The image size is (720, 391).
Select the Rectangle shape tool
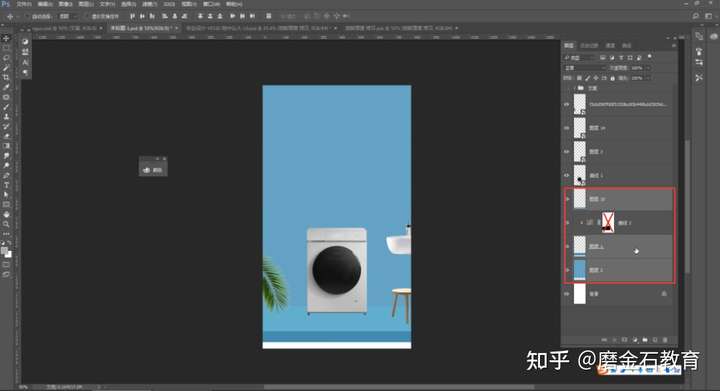click(x=6, y=205)
